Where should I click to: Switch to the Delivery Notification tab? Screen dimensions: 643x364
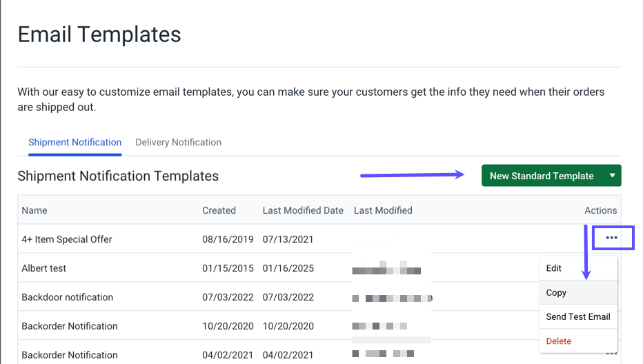179,142
